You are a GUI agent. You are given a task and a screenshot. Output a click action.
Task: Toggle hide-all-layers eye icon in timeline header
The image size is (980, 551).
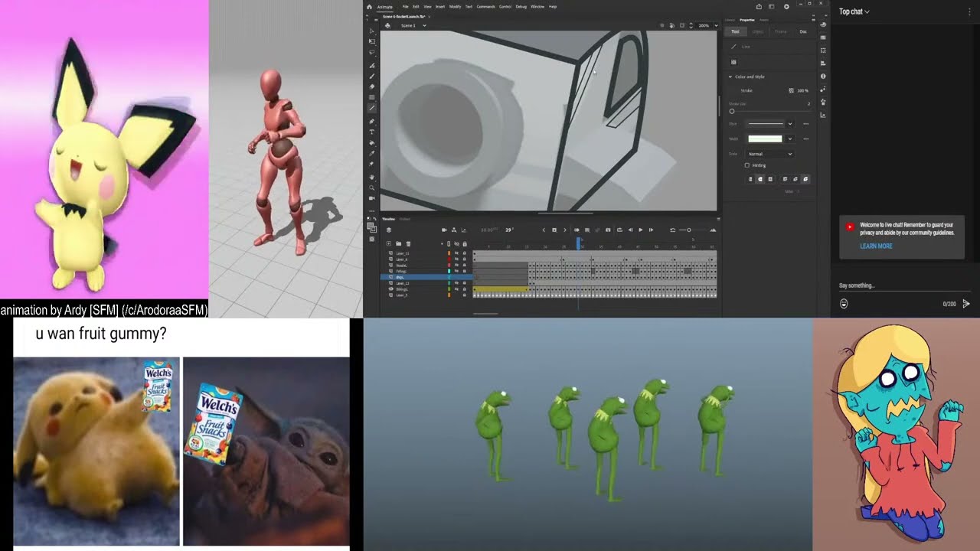pos(457,243)
